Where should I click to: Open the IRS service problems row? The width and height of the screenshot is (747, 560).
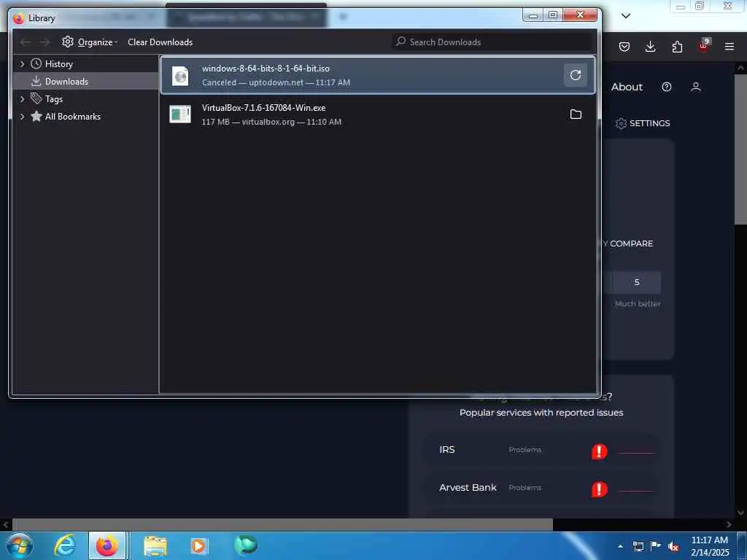click(x=541, y=450)
